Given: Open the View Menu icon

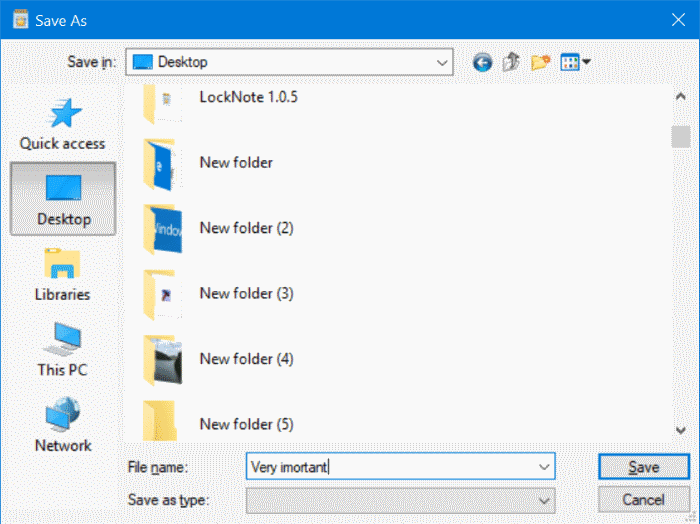Looking at the screenshot, I should (570, 62).
